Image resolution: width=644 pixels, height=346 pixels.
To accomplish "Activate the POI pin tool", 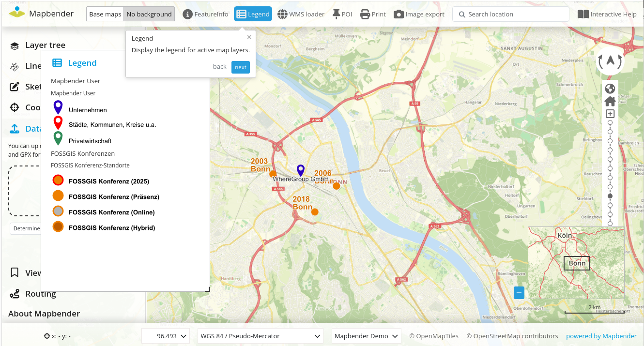I will (x=342, y=14).
